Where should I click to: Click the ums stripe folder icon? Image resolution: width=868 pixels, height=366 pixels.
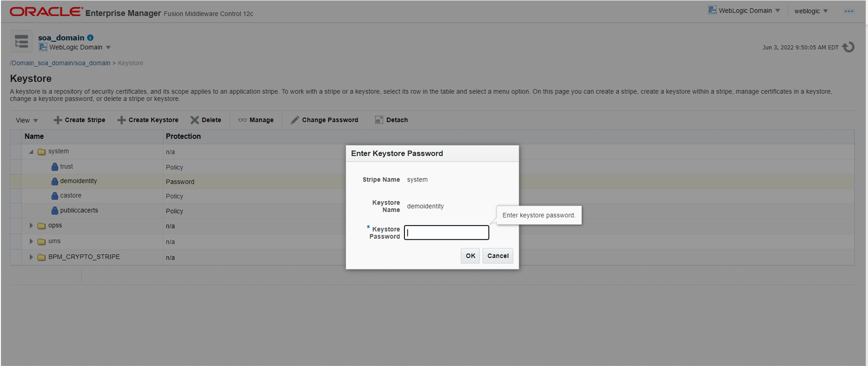pyautogui.click(x=42, y=241)
